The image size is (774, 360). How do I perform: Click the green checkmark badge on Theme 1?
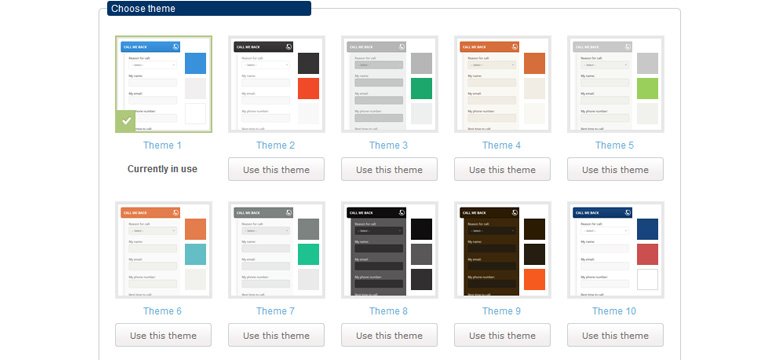125,121
